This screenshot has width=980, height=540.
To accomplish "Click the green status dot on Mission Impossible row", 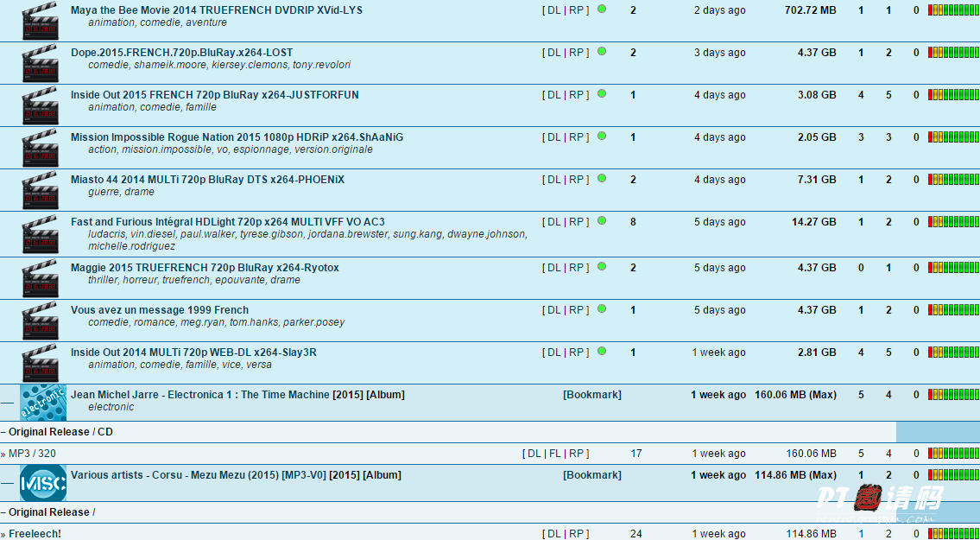I will [x=602, y=136].
